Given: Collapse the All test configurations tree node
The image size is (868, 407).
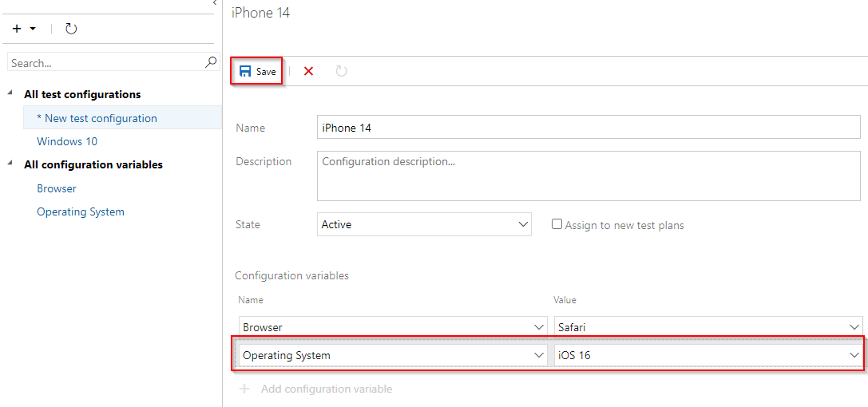Looking at the screenshot, I should point(10,93).
